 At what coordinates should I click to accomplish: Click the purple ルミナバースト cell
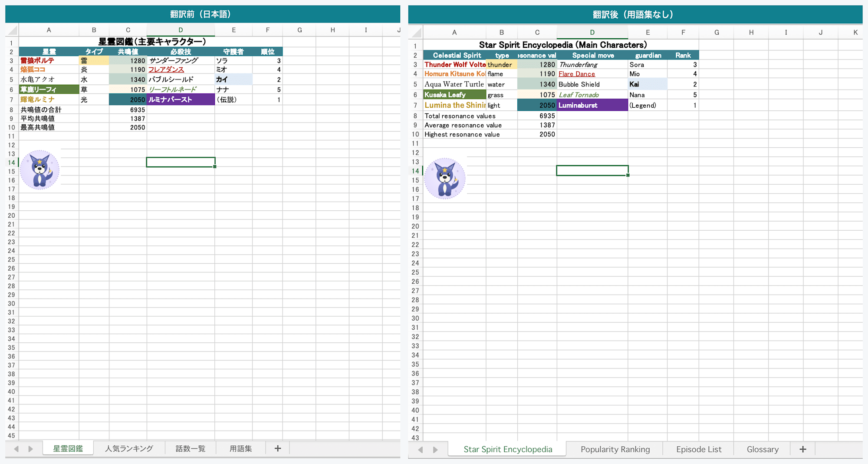181,99
